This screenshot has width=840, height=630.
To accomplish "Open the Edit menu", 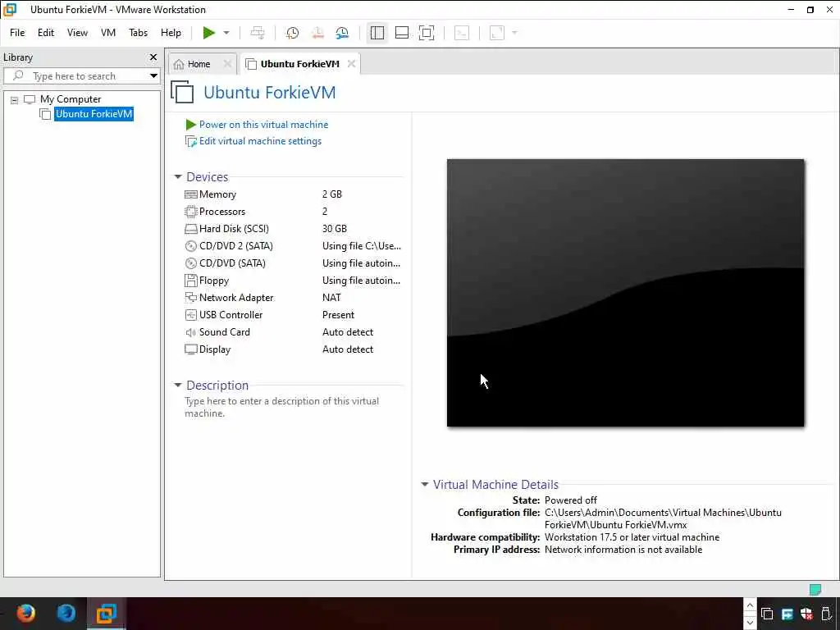I will 46,33.
